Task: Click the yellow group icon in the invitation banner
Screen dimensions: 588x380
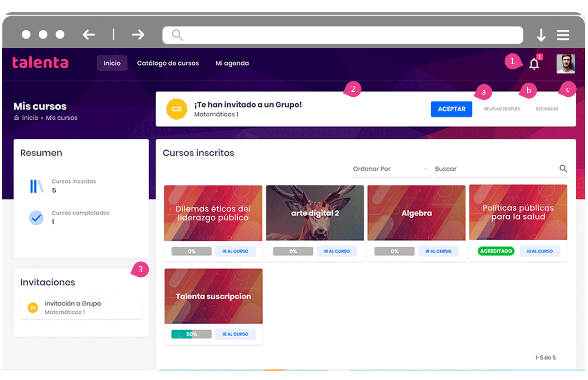Action: (177, 109)
